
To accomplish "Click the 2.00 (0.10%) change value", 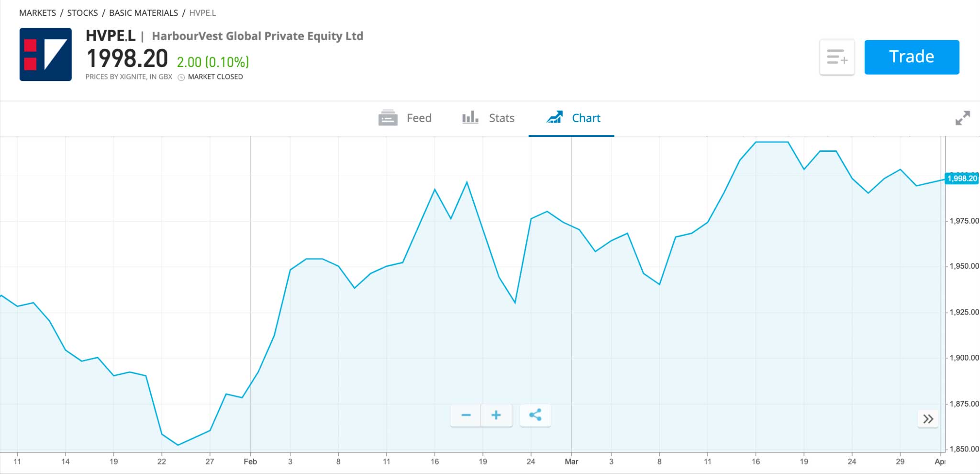I will pos(213,62).
